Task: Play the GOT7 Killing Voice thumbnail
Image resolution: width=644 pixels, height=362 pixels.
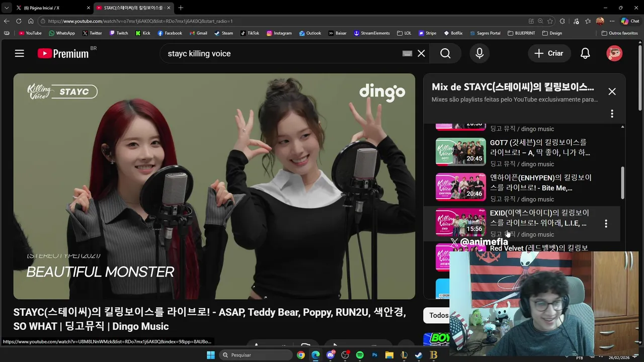Action: click(460, 152)
